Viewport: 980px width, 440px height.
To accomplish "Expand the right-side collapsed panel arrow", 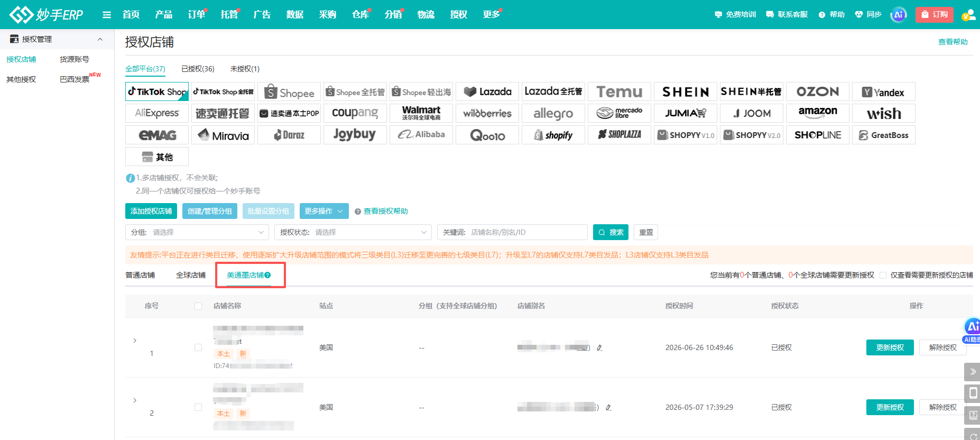I will [x=973, y=372].
